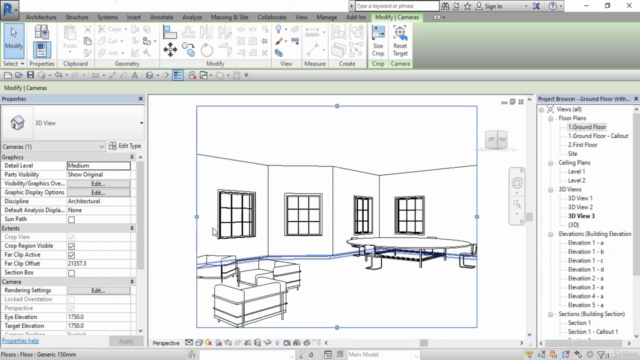Screen dimensions: 640x360
Task: Toggle the Properties palette ribbon icon
Action: pos(41,50)
